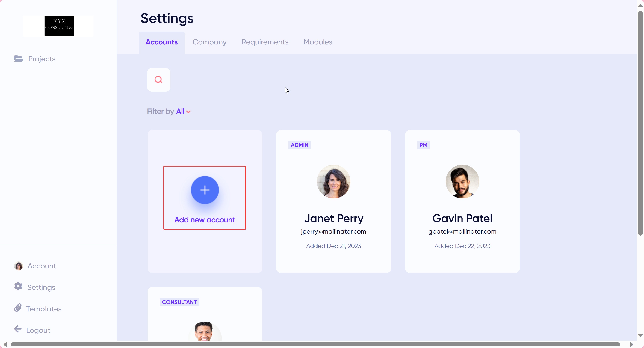Screen dimensions: 644x348
Task: Click the Templates paperclip icon
Action: (x=18, y=308)
